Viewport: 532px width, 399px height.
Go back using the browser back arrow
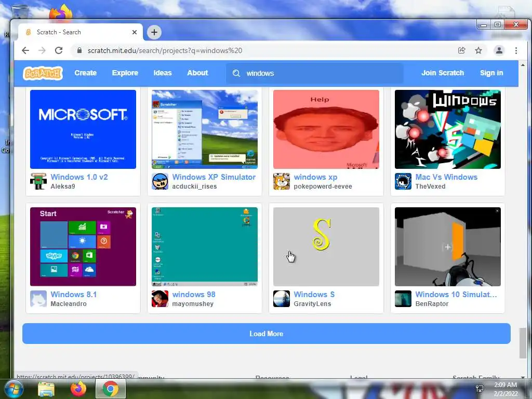pos(25,50)
